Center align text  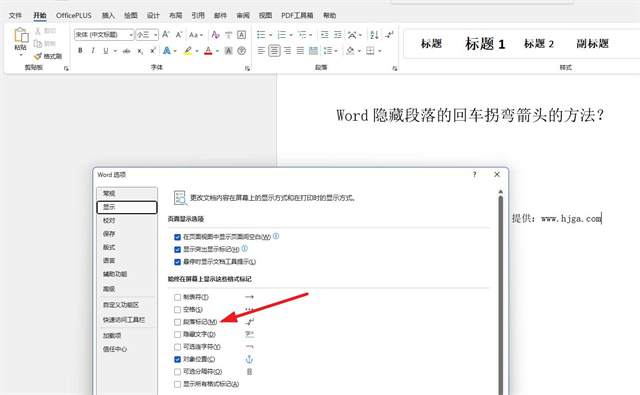coord(274,51)
